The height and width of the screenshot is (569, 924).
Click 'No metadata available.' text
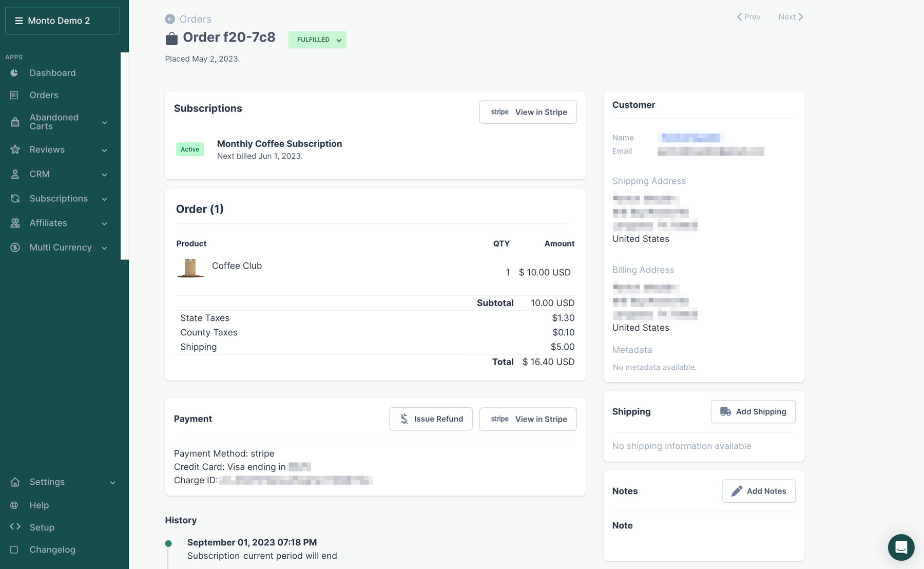[654, 367]
